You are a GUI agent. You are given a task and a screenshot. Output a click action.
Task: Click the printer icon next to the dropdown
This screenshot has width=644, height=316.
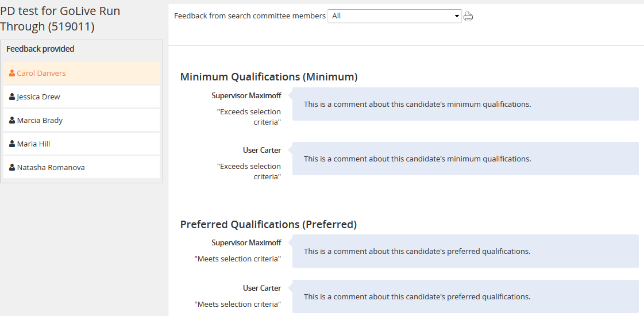[x=468, y=17]
